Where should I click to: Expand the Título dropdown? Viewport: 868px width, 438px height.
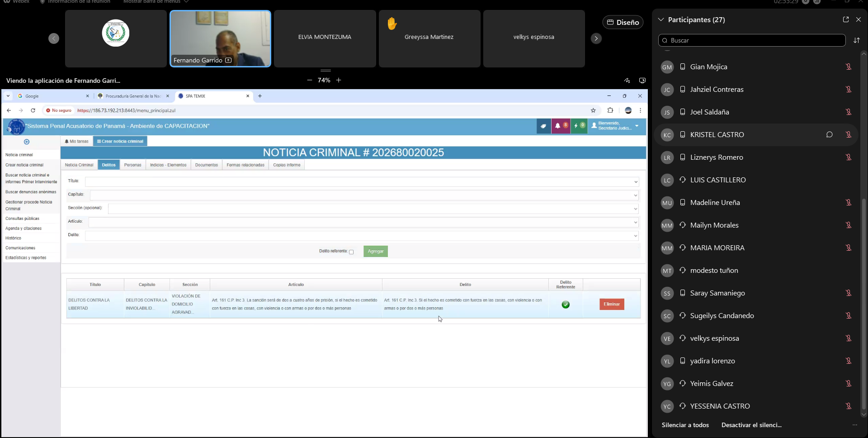coord(636,182)
